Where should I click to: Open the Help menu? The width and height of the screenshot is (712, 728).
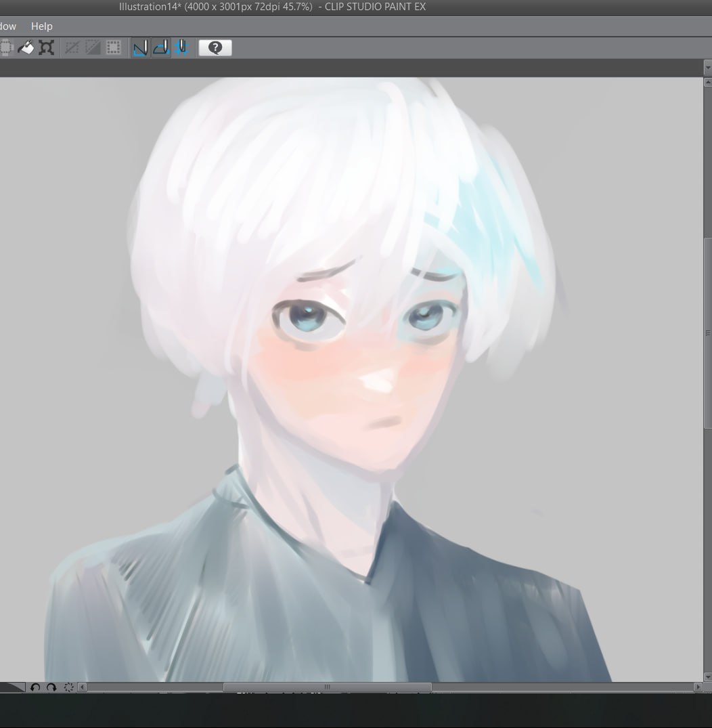click(x=42, y=26)
